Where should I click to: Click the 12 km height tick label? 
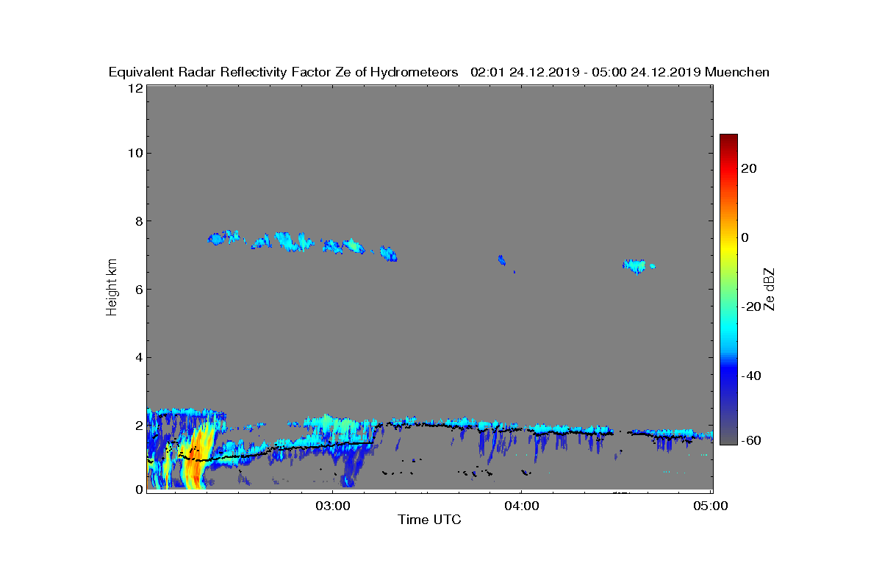point(135,87)
